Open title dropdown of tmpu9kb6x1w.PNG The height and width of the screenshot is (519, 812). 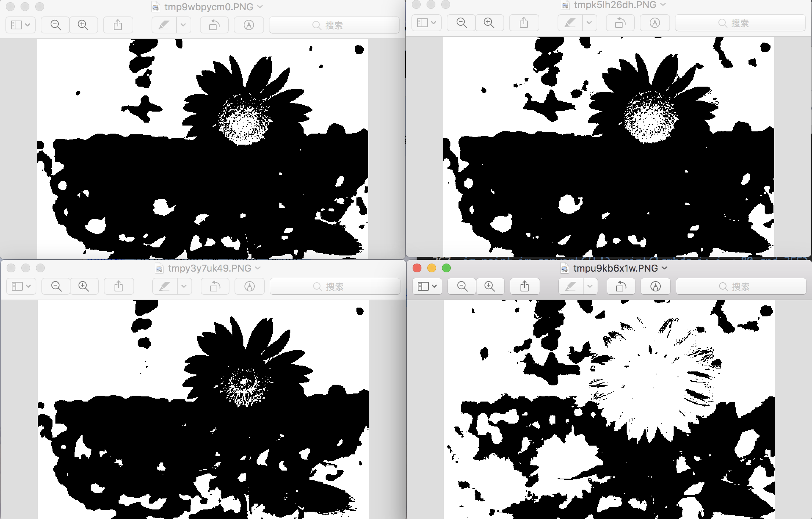tap(664, 268)
